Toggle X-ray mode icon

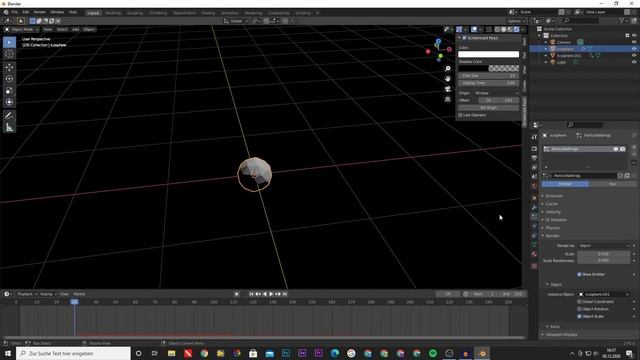(x=489, y=29)
